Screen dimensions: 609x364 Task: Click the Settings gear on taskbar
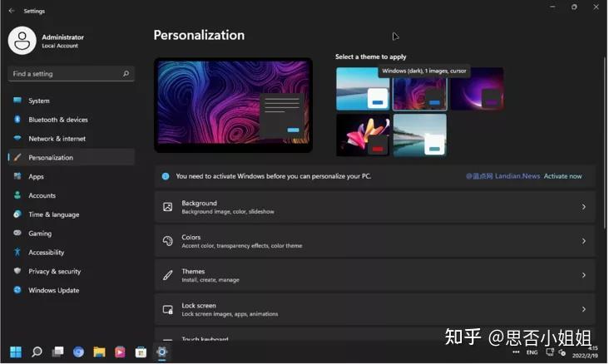[x=161, y=352]
